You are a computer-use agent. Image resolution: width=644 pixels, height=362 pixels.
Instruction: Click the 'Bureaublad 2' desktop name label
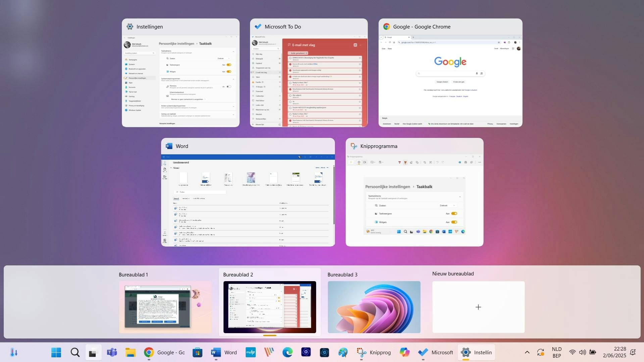point(238,275)
